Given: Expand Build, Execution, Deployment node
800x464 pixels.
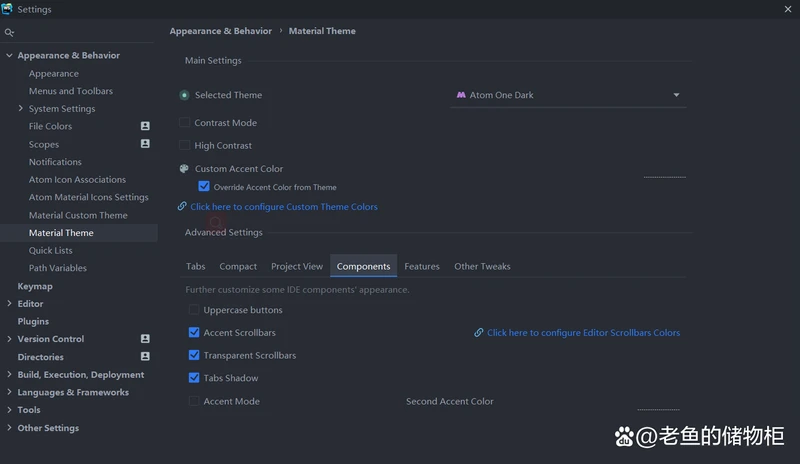Looking at the screenshot, I should [9, 374].
